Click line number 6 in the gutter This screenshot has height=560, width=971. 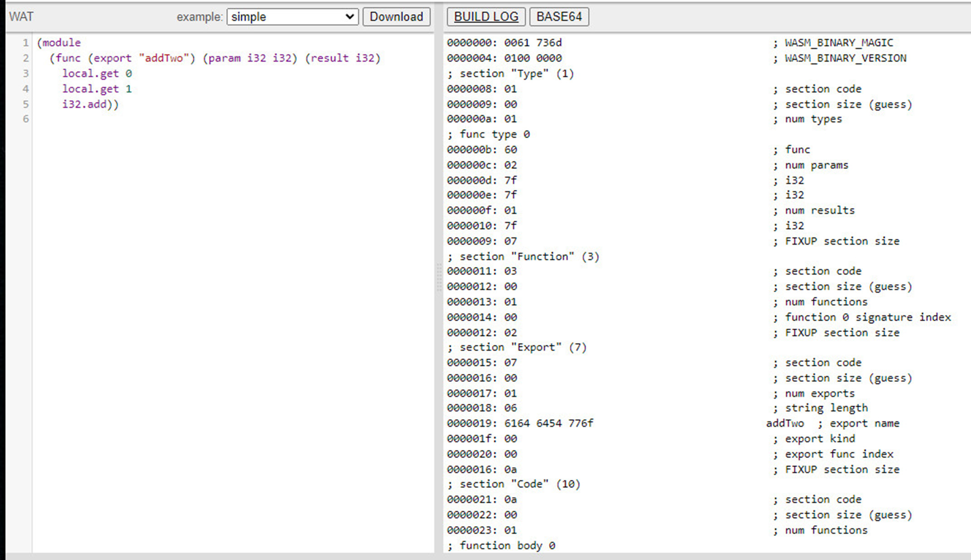click(x=26, y=119)
